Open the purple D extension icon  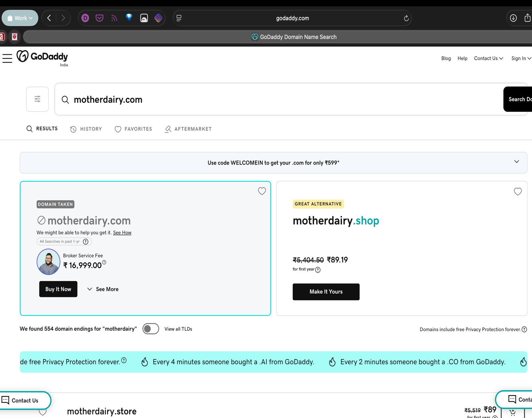[85, 18]
